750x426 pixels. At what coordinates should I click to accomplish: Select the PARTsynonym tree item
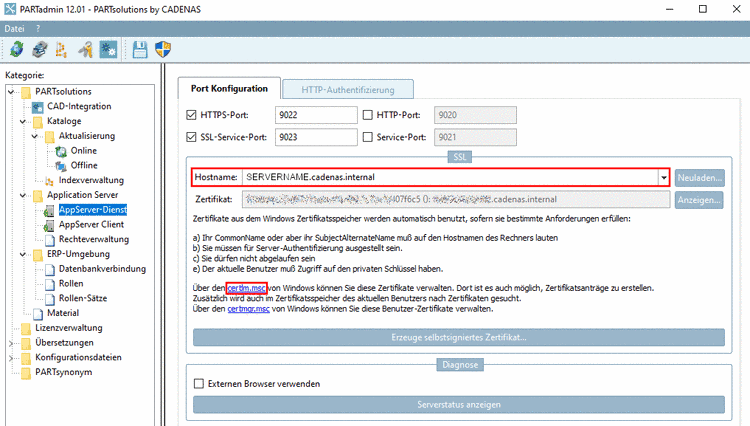[x=64, y=372]
